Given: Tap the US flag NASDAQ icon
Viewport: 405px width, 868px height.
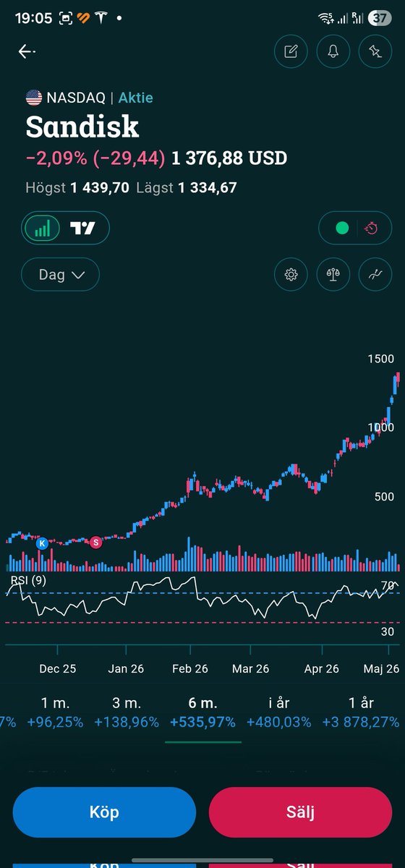Looking at the screenshot, I should (x=34, y=98).
